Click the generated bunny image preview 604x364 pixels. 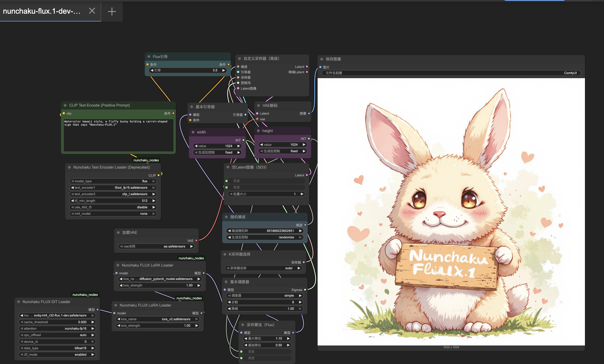click(x=451, y=212)
